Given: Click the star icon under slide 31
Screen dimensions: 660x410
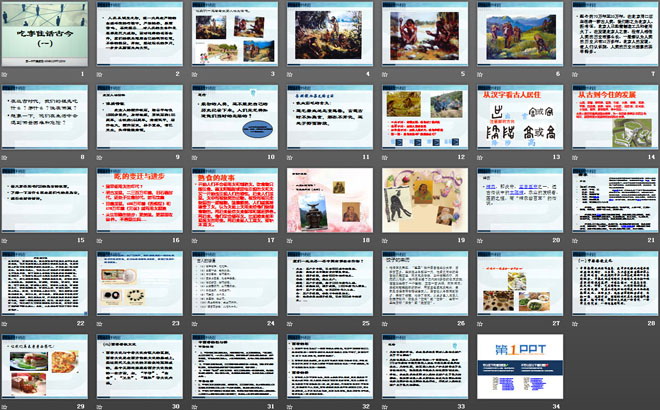Looking at the screenshot, I should tap(194, 407).
